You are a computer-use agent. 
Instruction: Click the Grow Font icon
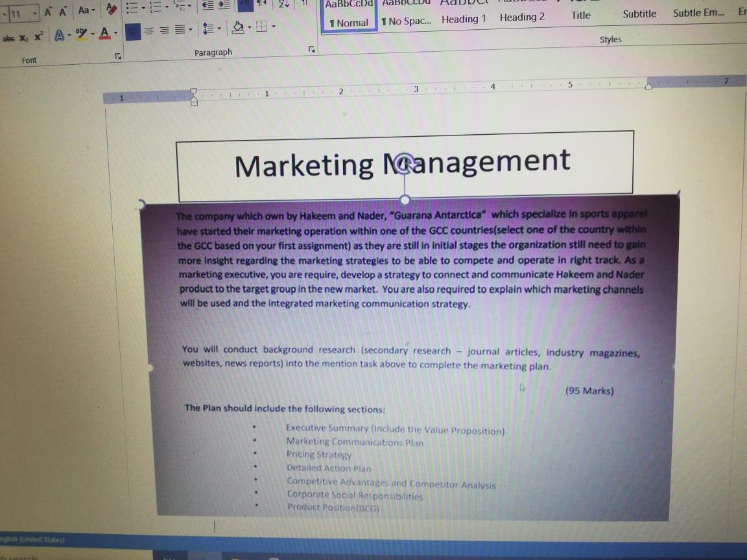pyautogui.click(x=47, y=12)
